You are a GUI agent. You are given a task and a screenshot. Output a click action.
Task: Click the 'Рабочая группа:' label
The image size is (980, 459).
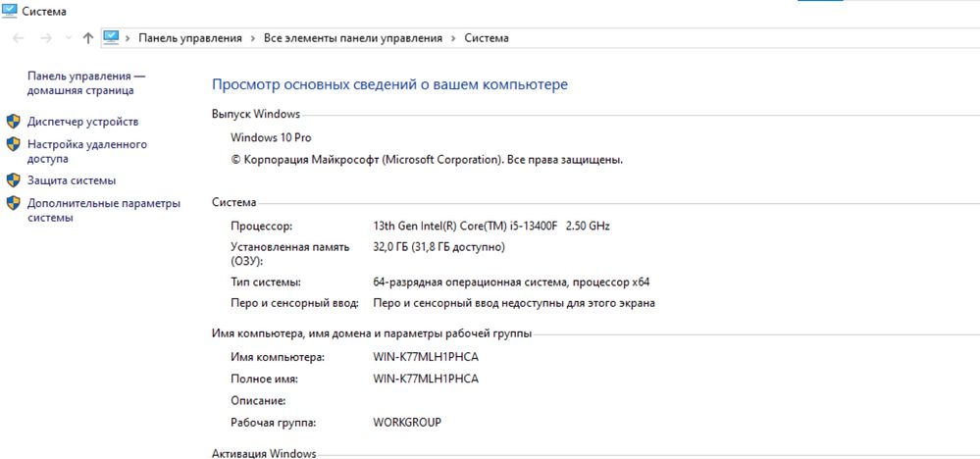click(x=273, y=422)
